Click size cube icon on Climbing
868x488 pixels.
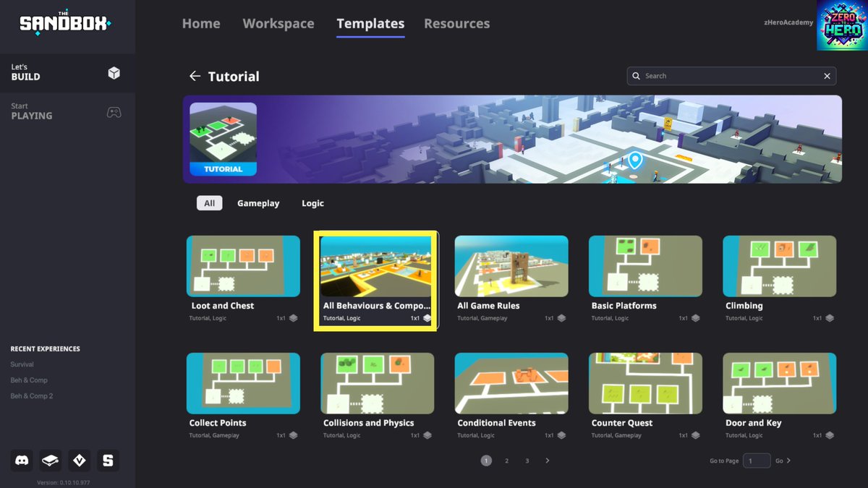click(x=830, y=318)
